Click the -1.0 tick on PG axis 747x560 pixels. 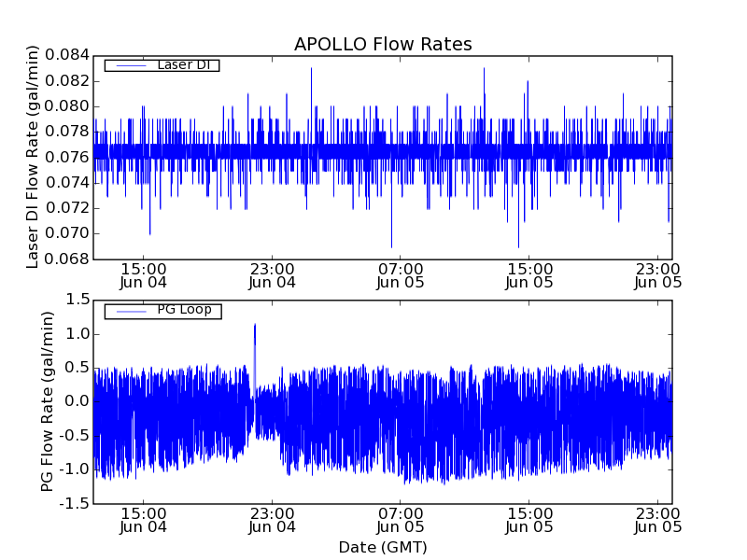tap(75, 469)
